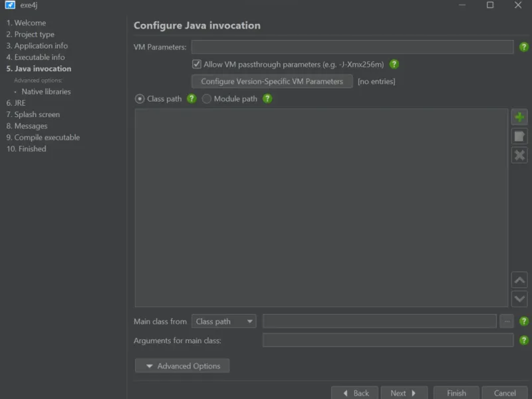The width and height of the screenshot is (532, 399).
Task: Open the Main class from dropdown
Action: click(x=224, y=321)
